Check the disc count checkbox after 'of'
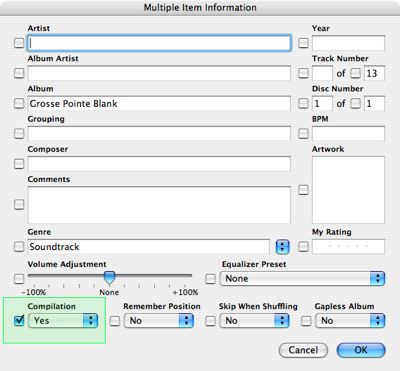The width and height of the screenshot is (400, 371). (356, 104)
